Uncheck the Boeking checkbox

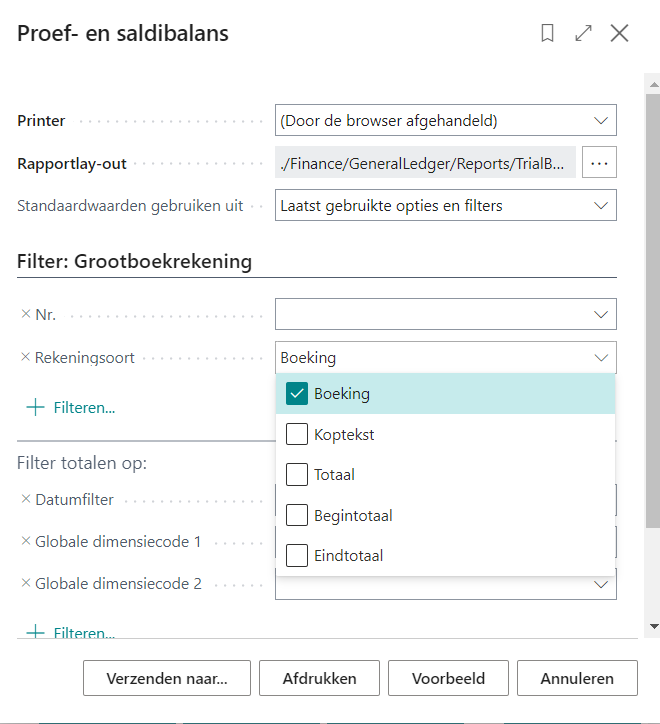pos(296,394)
